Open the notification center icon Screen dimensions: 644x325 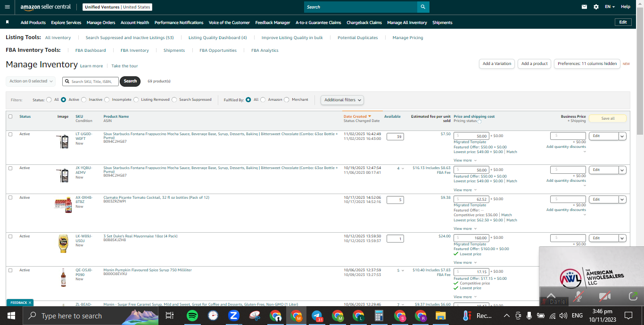628,316
